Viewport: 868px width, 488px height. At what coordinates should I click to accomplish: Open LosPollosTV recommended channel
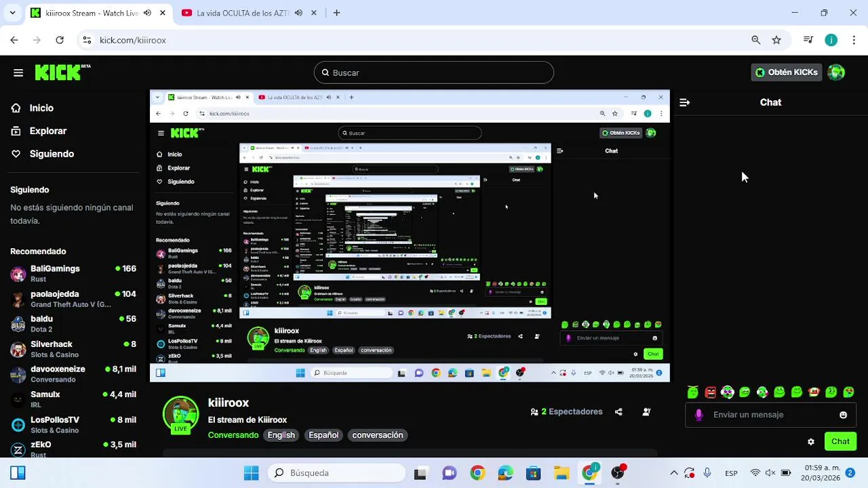(73, 424)
